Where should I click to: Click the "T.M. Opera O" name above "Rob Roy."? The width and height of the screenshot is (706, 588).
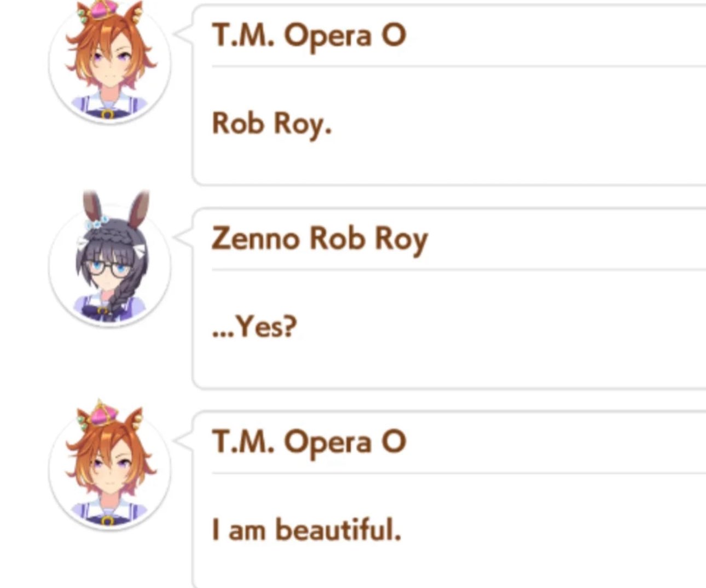click(309, 36)
